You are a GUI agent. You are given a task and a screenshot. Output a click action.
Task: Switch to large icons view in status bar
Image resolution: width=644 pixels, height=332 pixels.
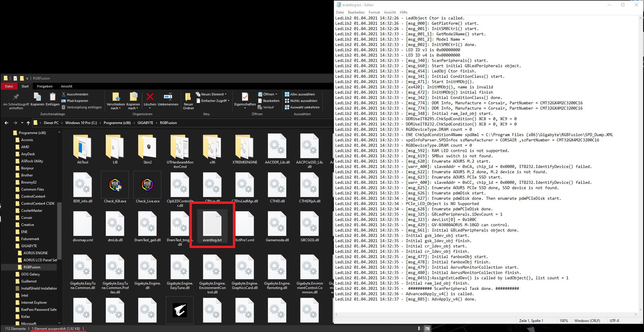click(427, 328)
